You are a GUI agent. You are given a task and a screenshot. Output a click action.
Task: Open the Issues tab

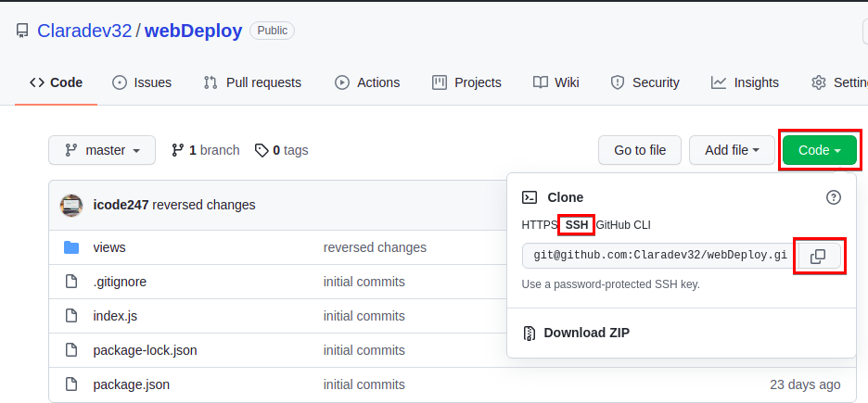(142, 83)
